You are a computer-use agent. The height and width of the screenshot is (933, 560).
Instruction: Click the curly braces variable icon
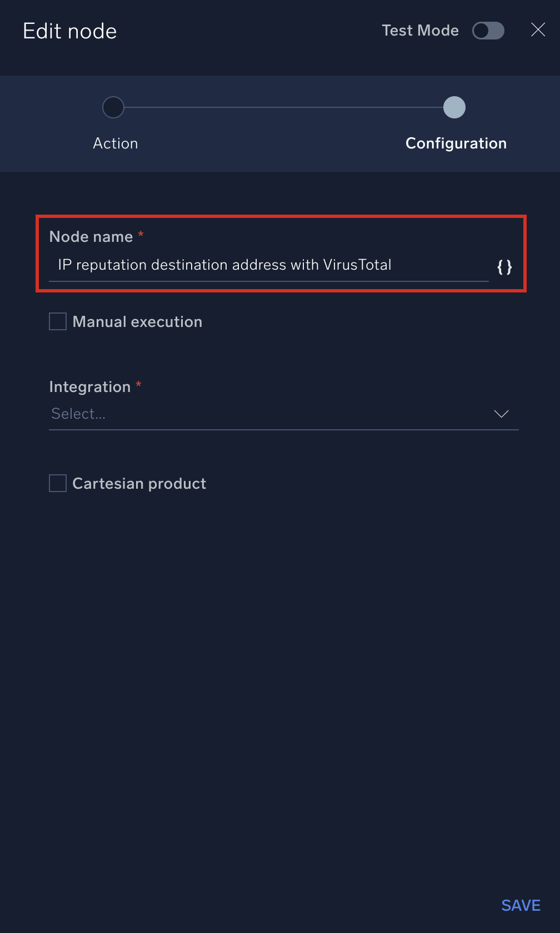click(x=504, y=267)
